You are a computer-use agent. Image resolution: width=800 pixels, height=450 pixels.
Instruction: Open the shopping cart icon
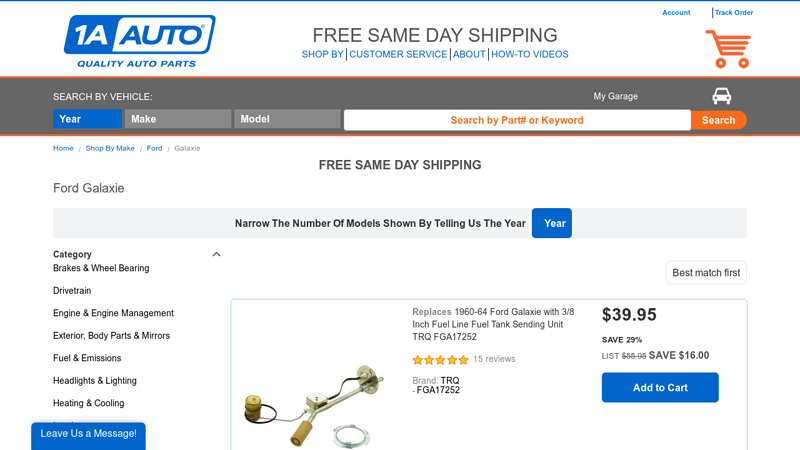click(727, 49)
